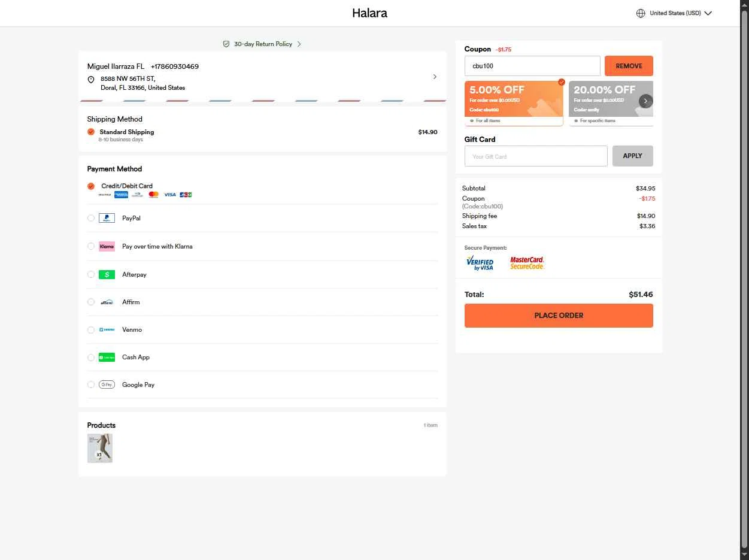Click the Cash App logo icon

click(107, 358)
